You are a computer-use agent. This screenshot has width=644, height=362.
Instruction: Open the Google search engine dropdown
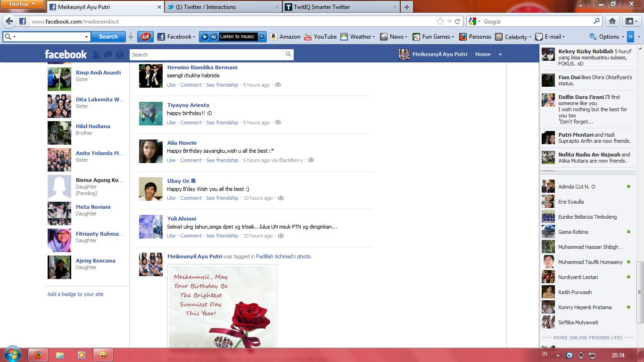click(475, 21)
